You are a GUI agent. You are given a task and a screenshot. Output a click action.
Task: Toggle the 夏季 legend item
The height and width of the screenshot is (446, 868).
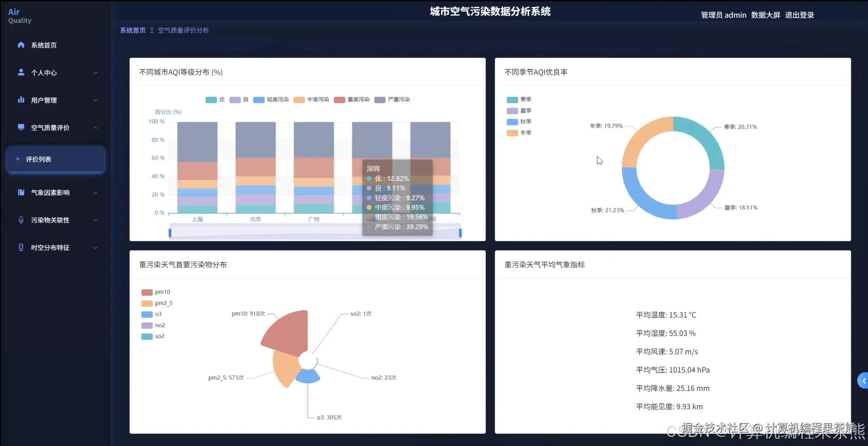pos(519,110)
